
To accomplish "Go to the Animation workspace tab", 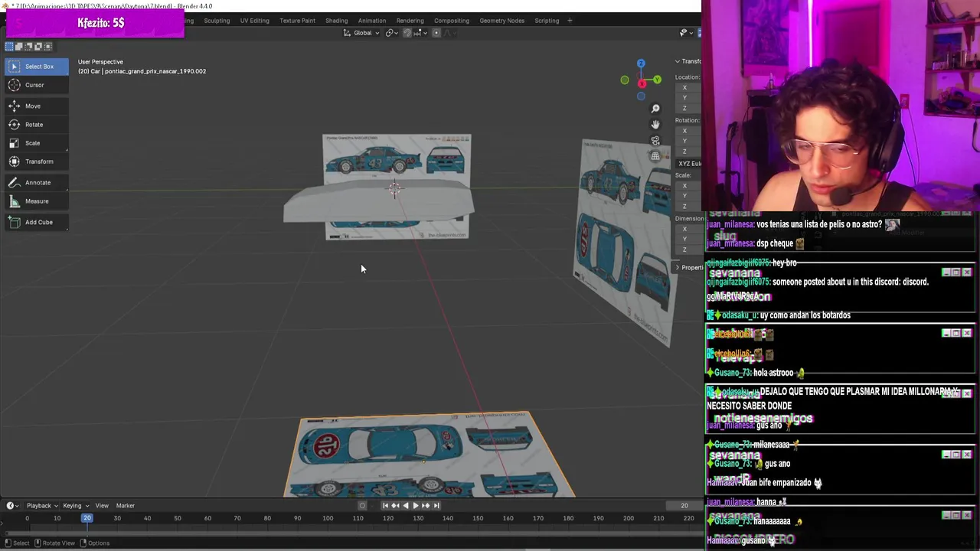I will 371,21.
